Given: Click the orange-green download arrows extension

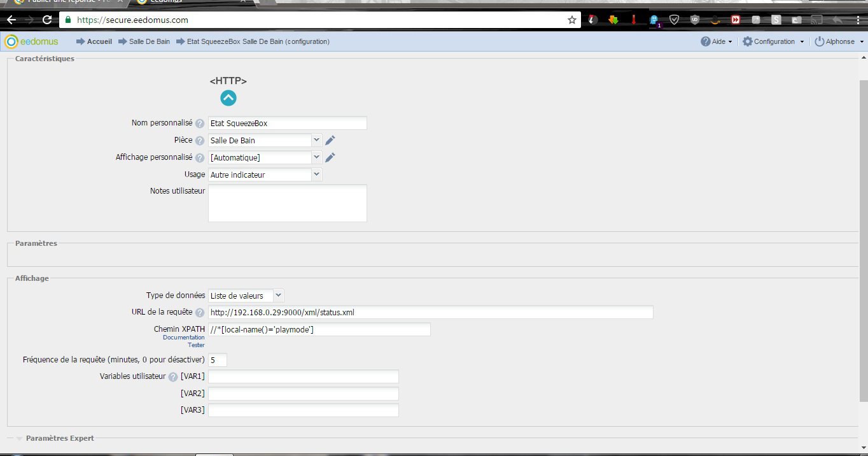Looking at the screenshot, I should pos(613,20).
